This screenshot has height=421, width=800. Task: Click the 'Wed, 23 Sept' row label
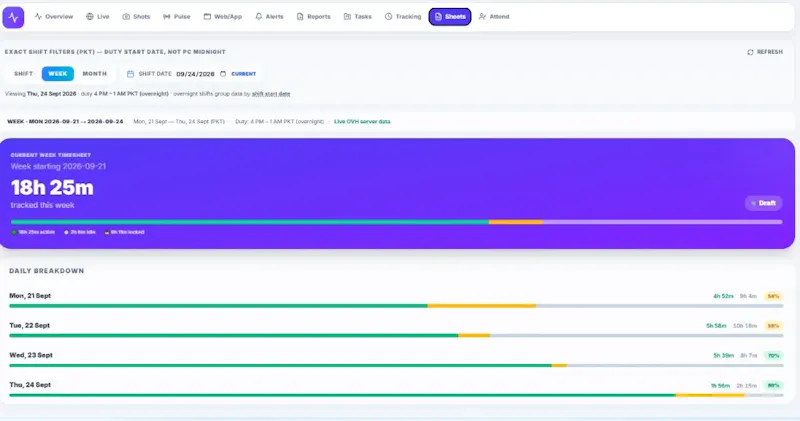click(31, 355)
